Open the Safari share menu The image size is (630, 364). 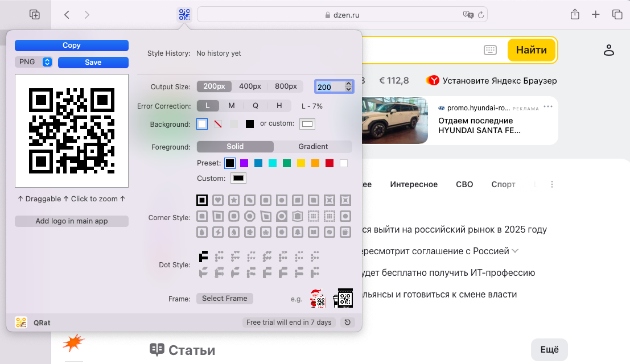click(575, 14)
